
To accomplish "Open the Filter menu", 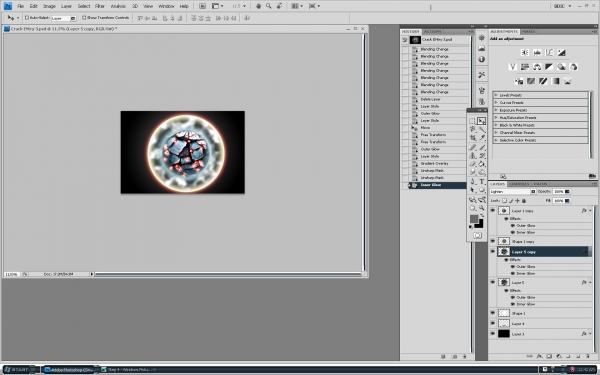I will pyautogui.click(x=100, y=6).
